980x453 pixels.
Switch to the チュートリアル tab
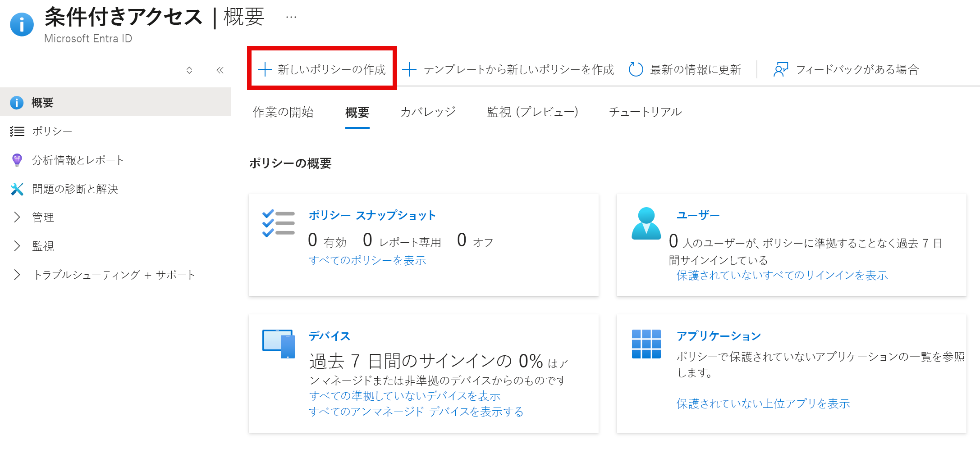point(646,112)
